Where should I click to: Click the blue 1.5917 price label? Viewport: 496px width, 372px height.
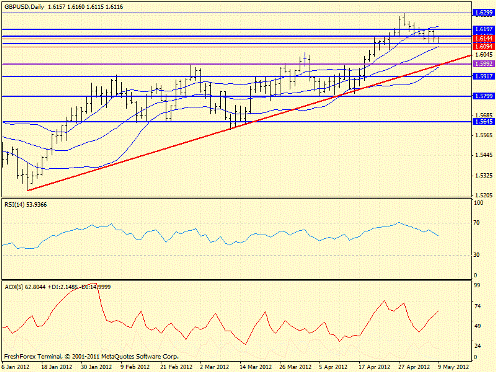click(483, 76)
